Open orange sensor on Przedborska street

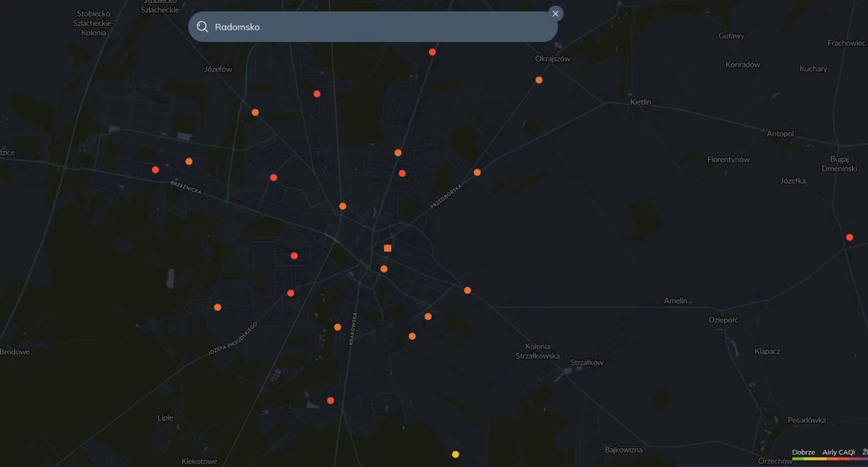tap(477, 172)
